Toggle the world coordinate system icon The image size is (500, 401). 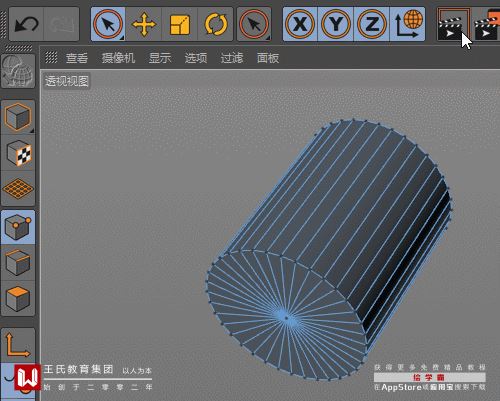tap(407, 24)
